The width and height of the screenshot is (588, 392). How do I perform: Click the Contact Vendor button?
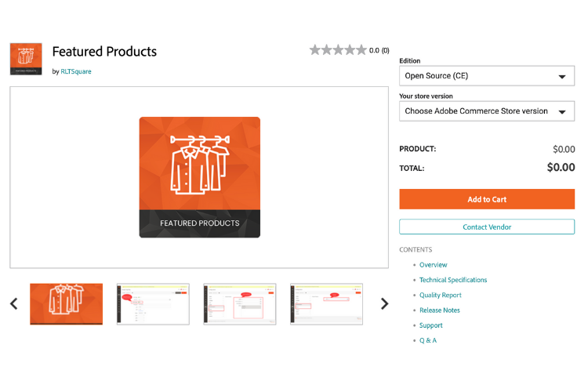point(486,227)
